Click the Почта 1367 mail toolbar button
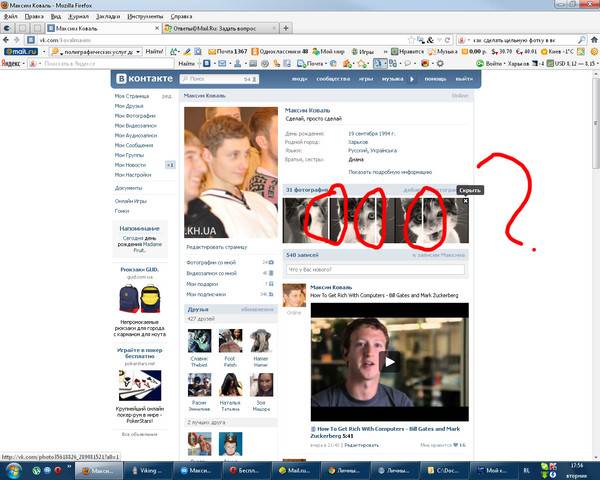Screen dimensions: 600x480 pyautogui.click(x=228, y=51)
